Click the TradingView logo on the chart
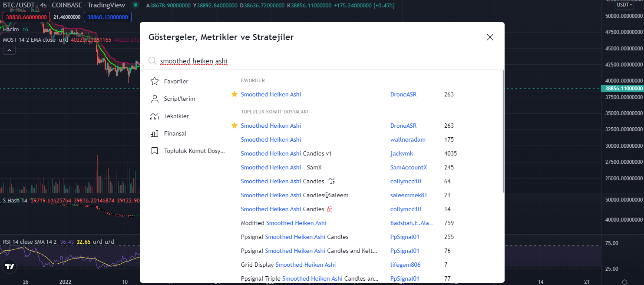644x285 pixels. pos(9,266)
